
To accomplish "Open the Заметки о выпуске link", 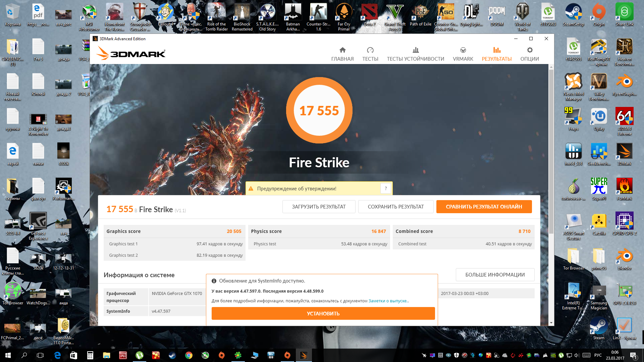I will pyautogui.click(x=388, y=301).
